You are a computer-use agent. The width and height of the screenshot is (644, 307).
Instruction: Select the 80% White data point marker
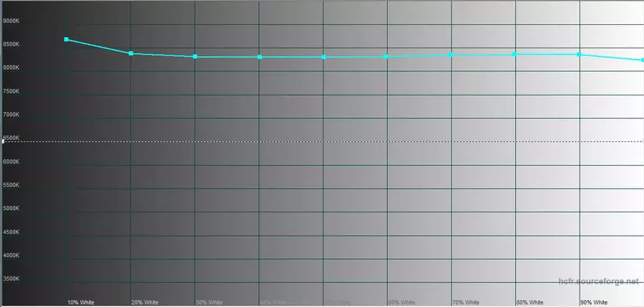pyautogui.click(x=515, y=54)
